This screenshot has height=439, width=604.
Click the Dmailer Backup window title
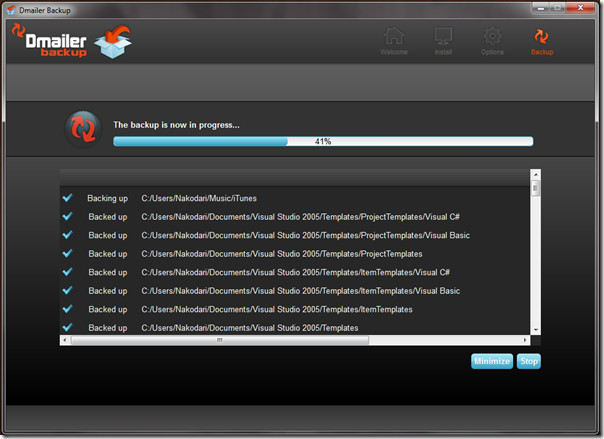[45, 10]
